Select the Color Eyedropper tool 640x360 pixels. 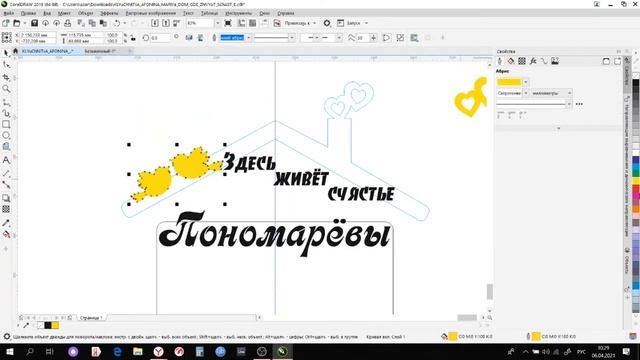[6, 223]
